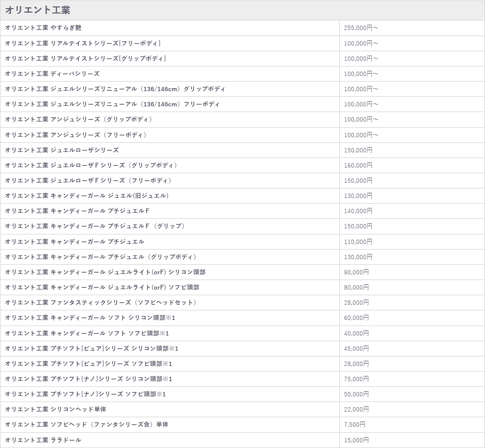Click price in プチジュエルF (グリップ) row

358,226
